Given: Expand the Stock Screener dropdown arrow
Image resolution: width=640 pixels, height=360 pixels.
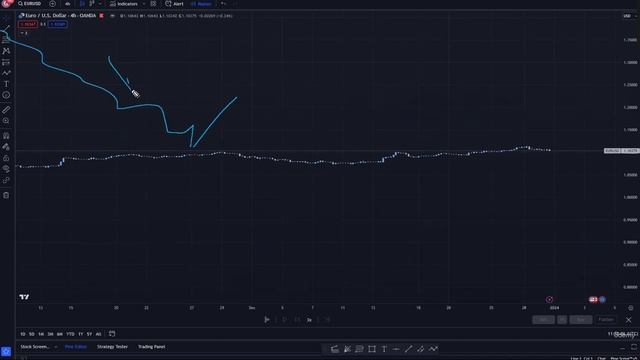Looking at the screenshot, I should 56,347.
